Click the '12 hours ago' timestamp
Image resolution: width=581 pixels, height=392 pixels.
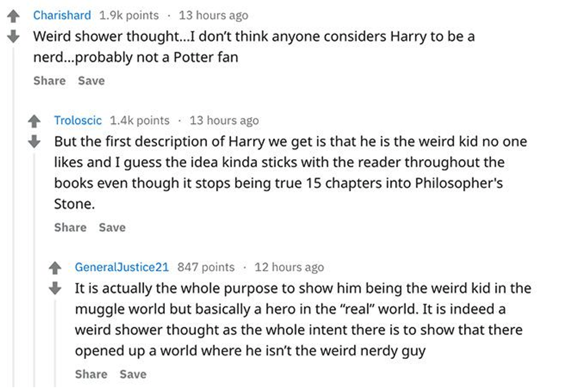point(289,267)
